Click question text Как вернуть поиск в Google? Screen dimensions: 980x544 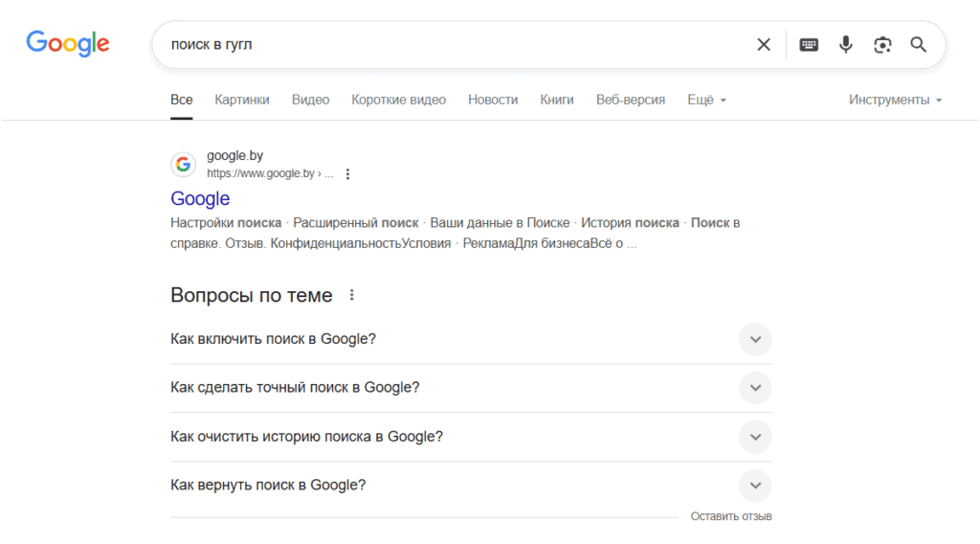click(268, 486)
